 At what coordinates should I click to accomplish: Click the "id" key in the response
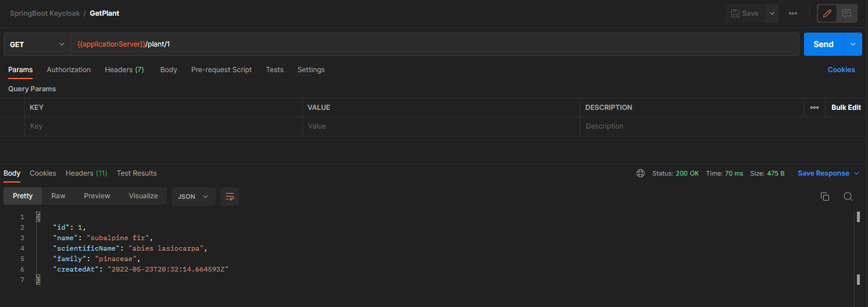(x=61, y=227)
